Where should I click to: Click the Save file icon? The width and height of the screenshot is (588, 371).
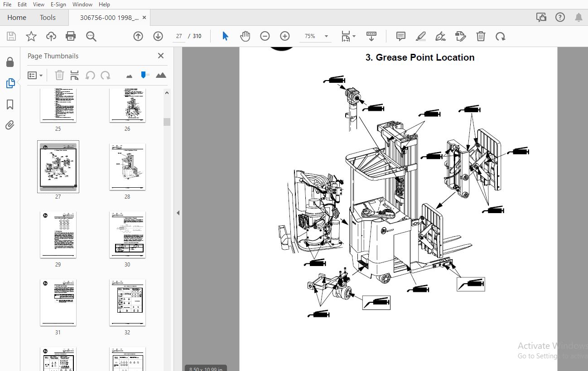(11, 37)
